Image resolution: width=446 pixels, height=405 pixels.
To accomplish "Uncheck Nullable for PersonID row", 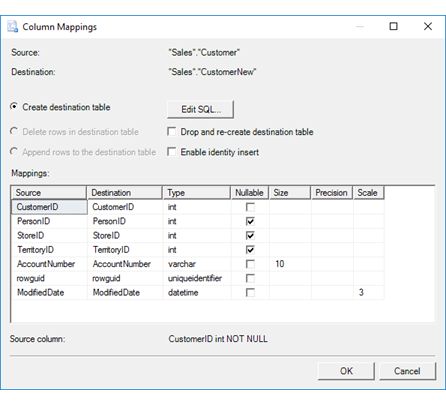I will 250,221.
